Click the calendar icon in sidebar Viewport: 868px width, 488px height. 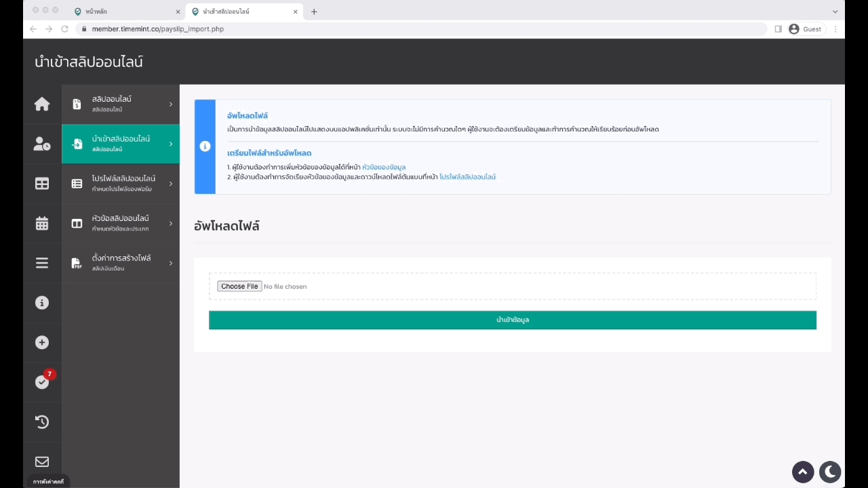pyautogui.click(x=42, y=223)
